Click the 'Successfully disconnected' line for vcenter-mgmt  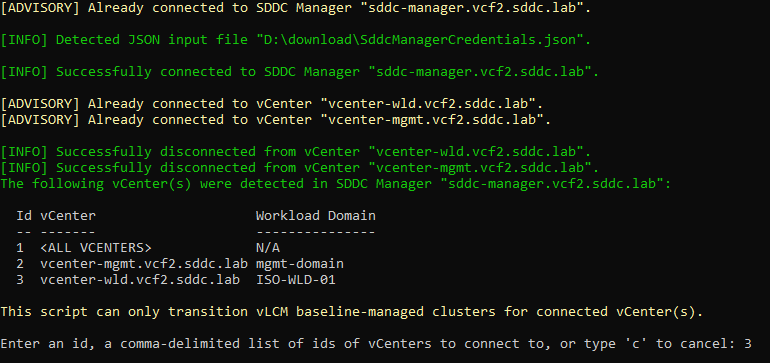[300, 168]
